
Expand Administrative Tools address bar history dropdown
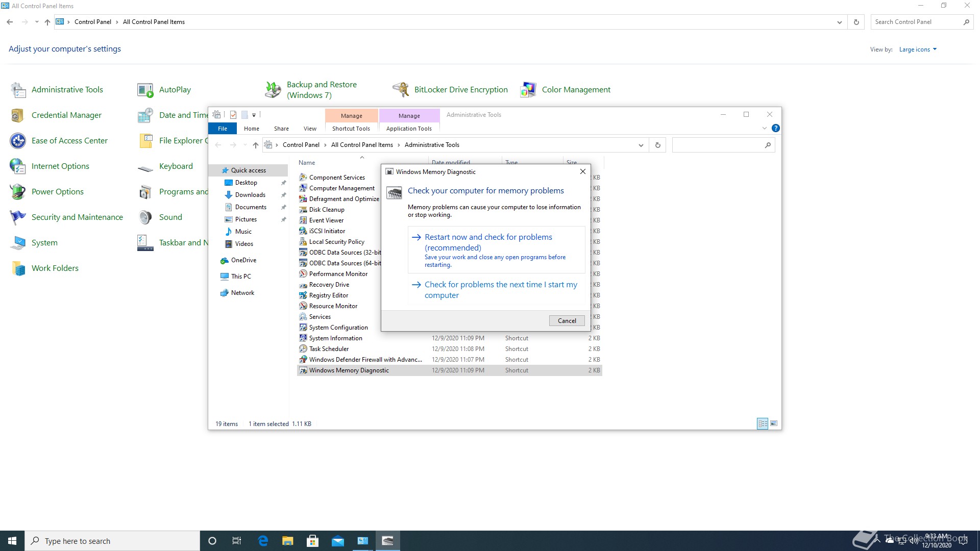641,145
